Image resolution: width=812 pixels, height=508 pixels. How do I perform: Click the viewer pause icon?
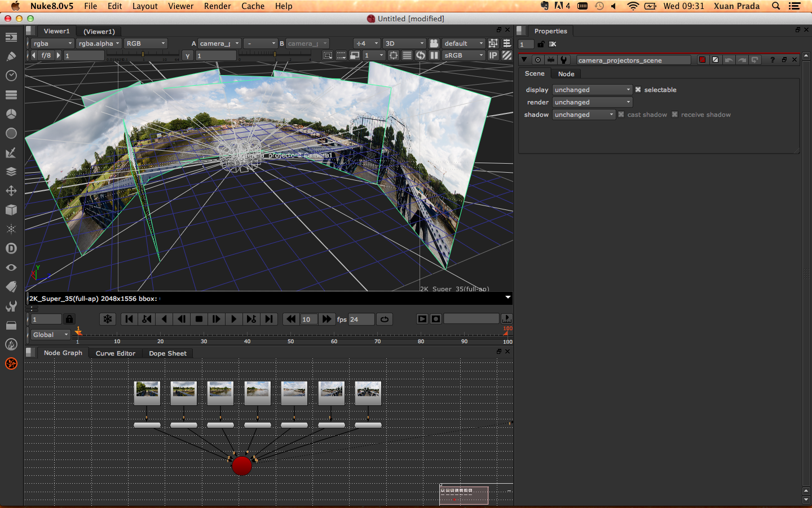tap(434, 55)
